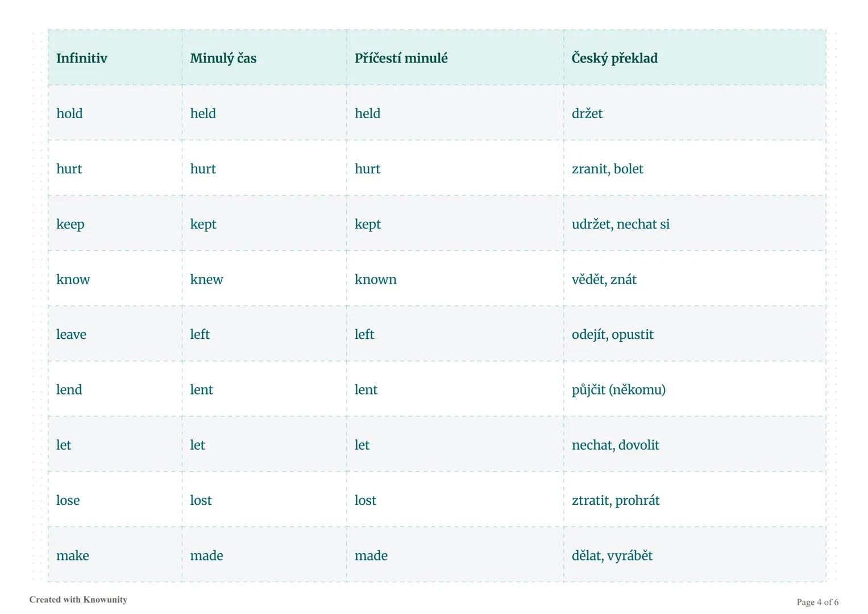Select the past tense "knew"
Image resolution: width=868 pixels, height=614 pixels.
[206, 279]
